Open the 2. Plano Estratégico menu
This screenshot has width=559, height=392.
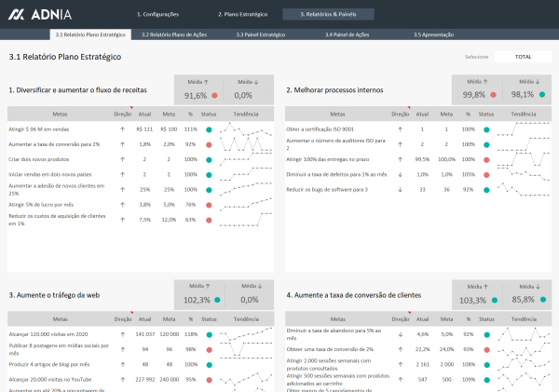tap(242, 15)
